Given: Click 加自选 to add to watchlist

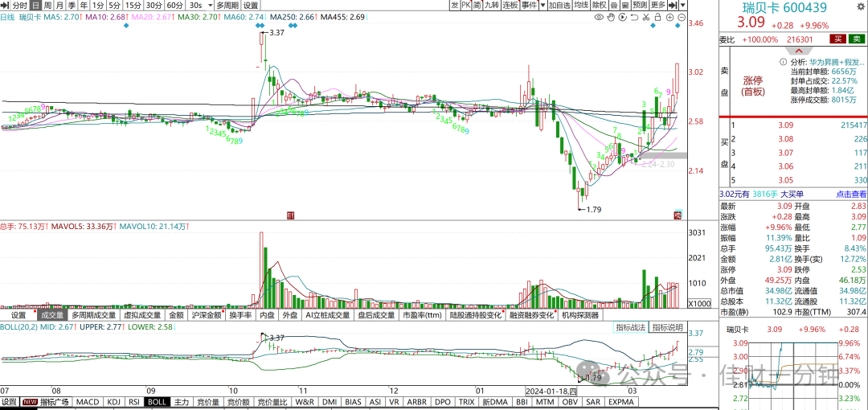Looking at the screenshot, I should pyautogui.click(x=559, y=5).
